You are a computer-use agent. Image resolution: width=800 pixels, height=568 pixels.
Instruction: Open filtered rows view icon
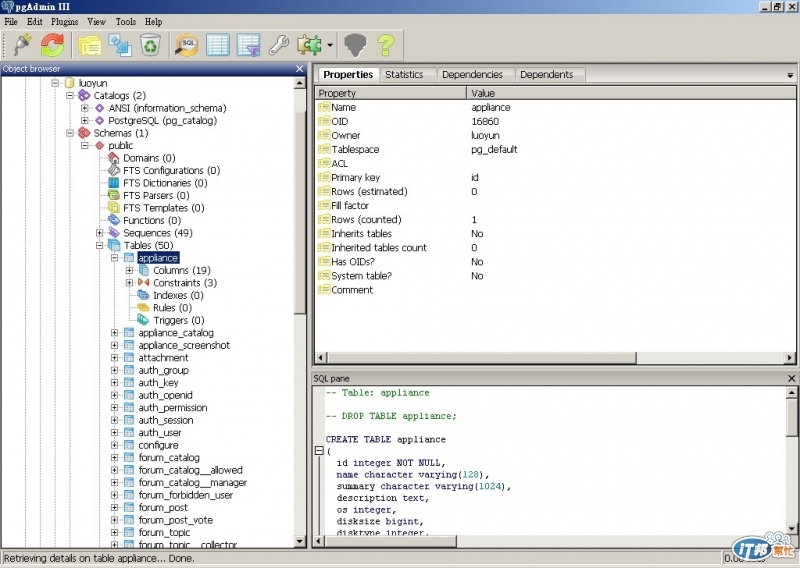click(248, 45)
